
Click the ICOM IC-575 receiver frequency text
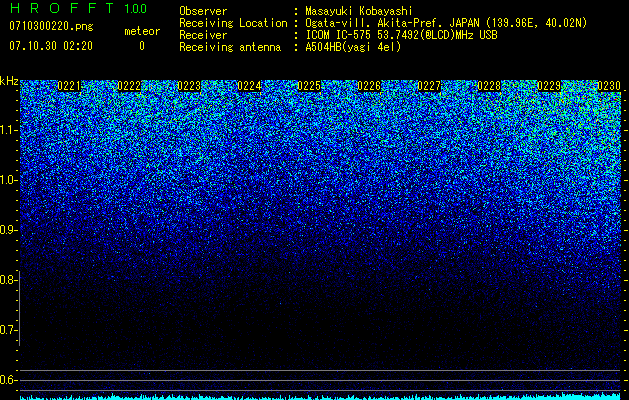401,35
